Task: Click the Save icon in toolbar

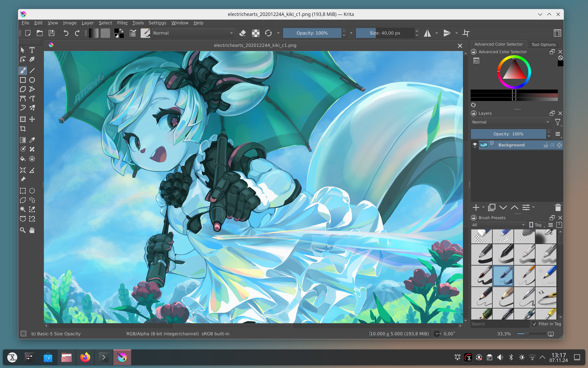Action: 51,33
